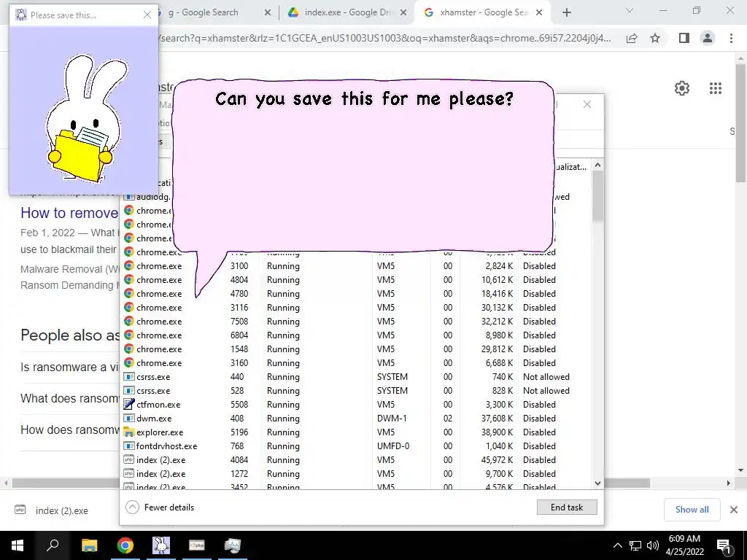Open the php app taskbar icon
Image resolution: width=747 pixels, height=560 pixels.
197,545
